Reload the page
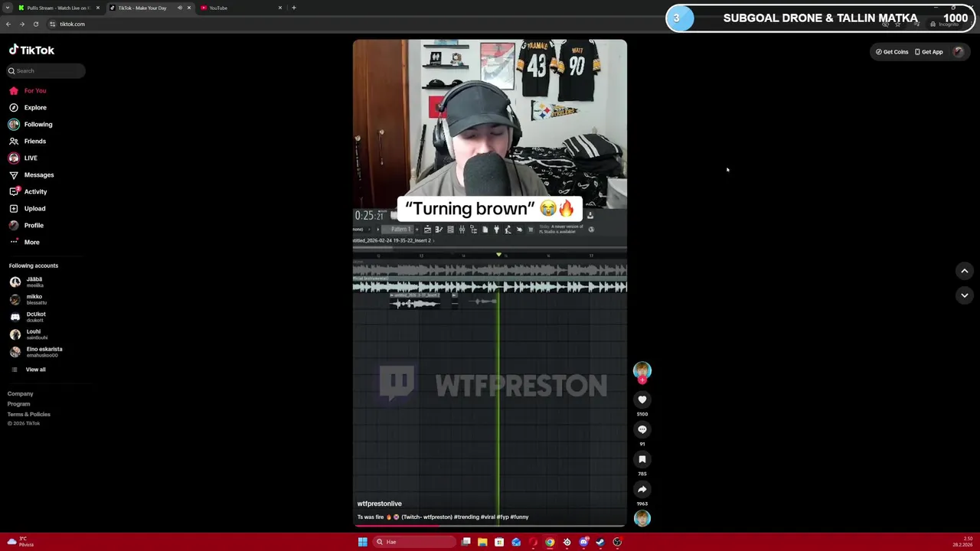This screenshot has width=980, height=551. (35, 24)
